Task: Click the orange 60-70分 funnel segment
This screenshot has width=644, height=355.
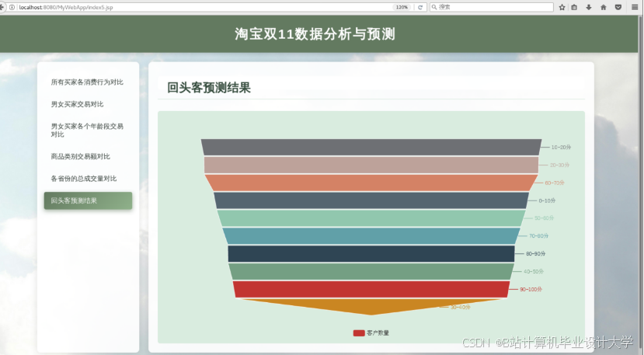Action: pos(371,183)
